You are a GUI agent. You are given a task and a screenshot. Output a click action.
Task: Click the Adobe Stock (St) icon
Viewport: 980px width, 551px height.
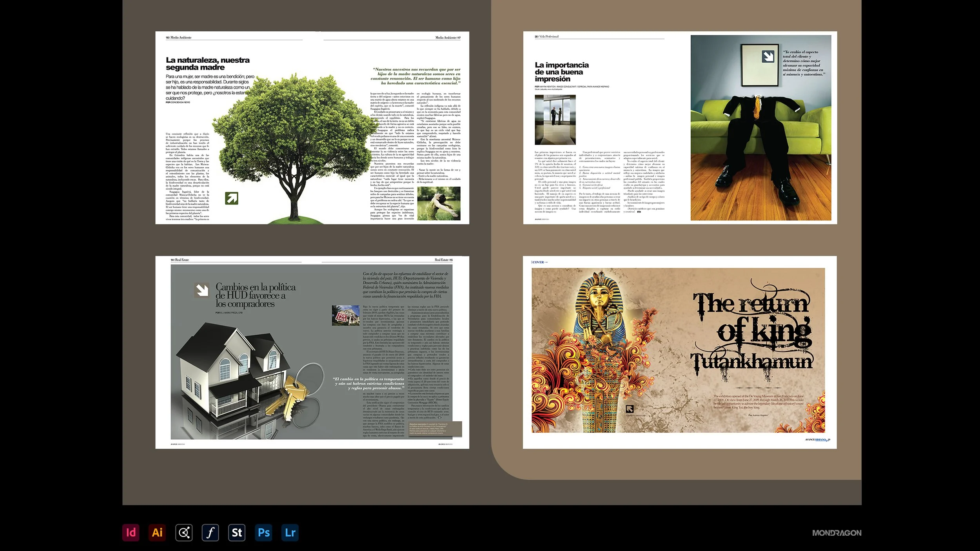(x=237, y=533)
